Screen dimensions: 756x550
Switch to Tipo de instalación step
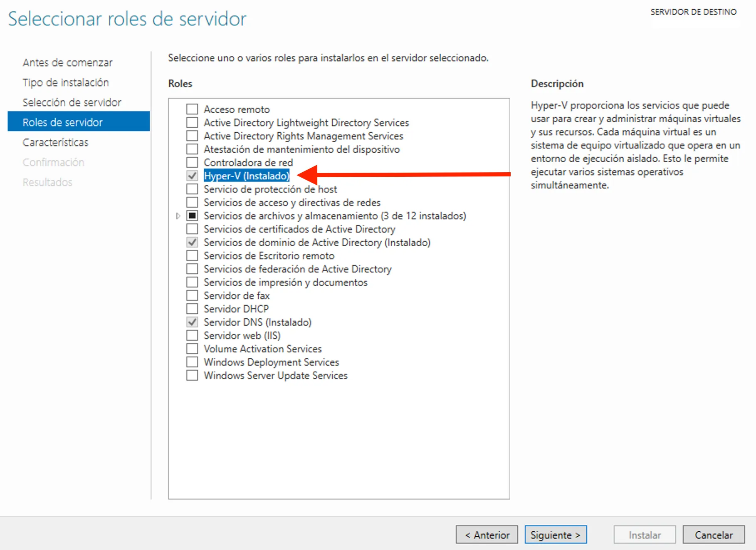[66, 82]
